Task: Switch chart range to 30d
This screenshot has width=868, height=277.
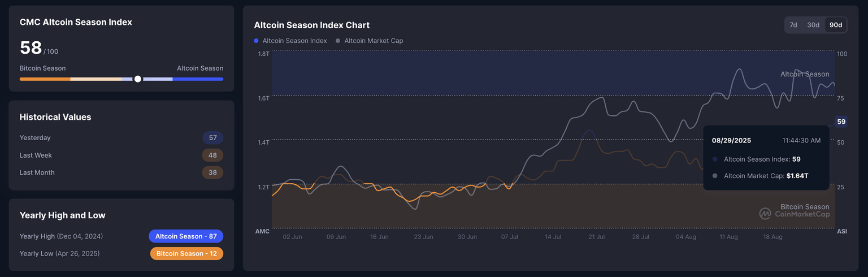Action: coord(813,25)
